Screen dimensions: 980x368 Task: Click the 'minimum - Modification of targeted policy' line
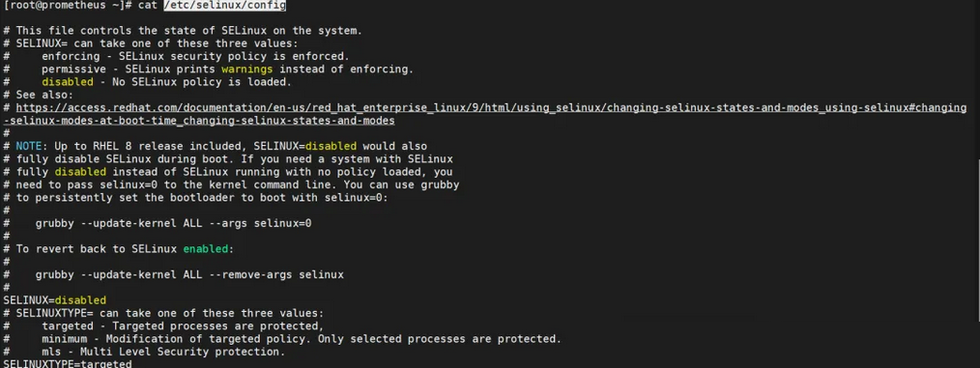pos(302,339)
